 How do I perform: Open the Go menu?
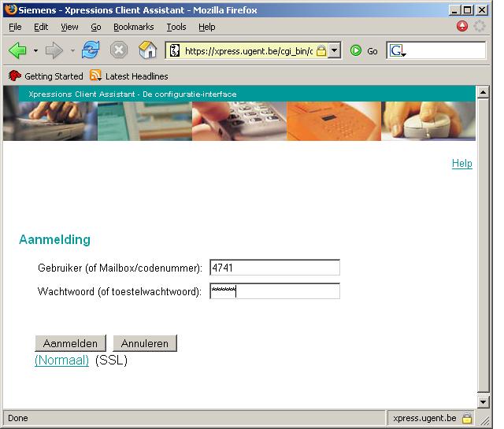[96, 27]
